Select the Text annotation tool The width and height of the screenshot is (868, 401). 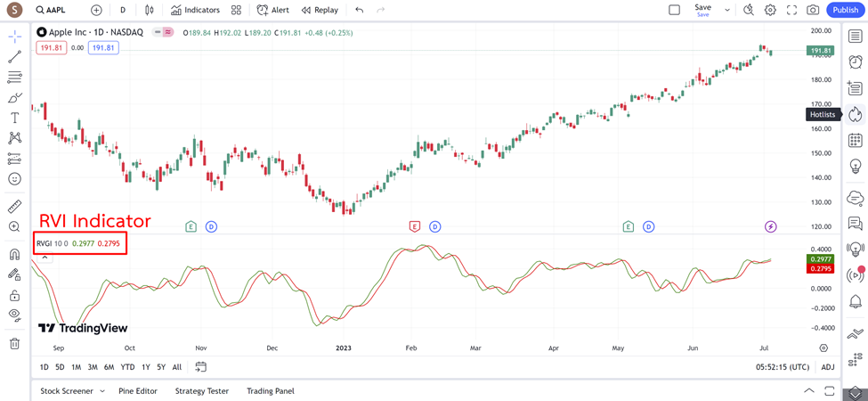click(15, 118)
